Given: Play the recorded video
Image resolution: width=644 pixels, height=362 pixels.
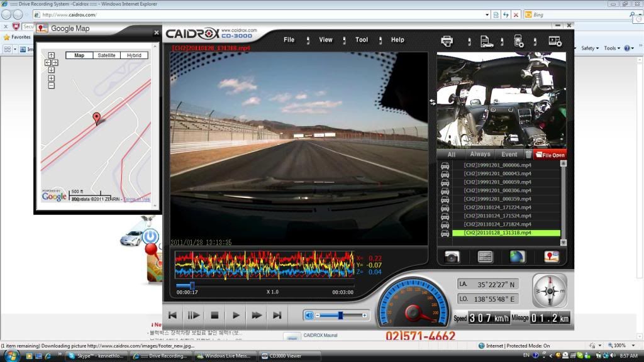Looking at the screenshot, I should click(236, 315).
